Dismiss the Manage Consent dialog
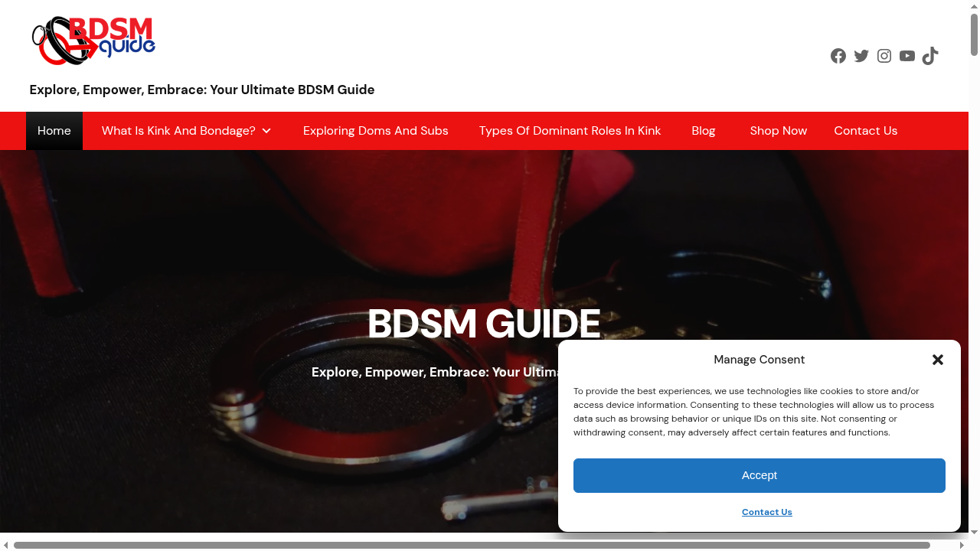Image resolution: width=980 pixels, height=551 pixels. (x=937, y=360)
